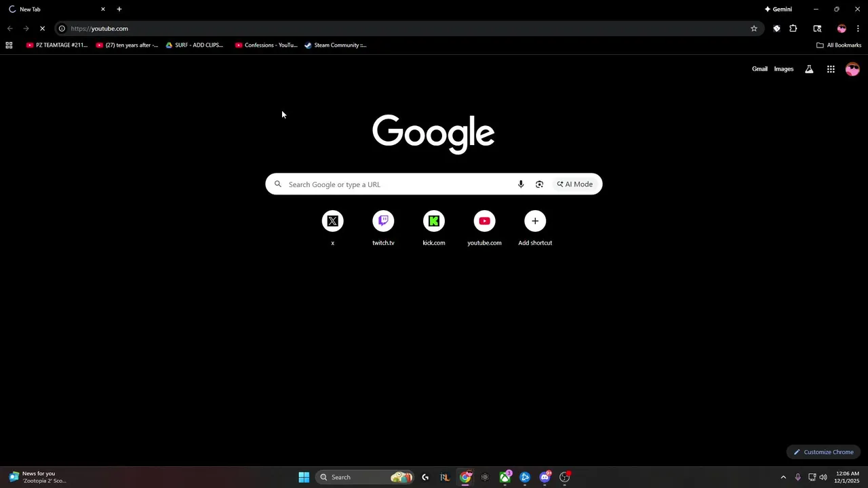Viewport: 868px width, 488px height.
Task: Open the dice extension icon in toolbar
Action: coord(776,28)
